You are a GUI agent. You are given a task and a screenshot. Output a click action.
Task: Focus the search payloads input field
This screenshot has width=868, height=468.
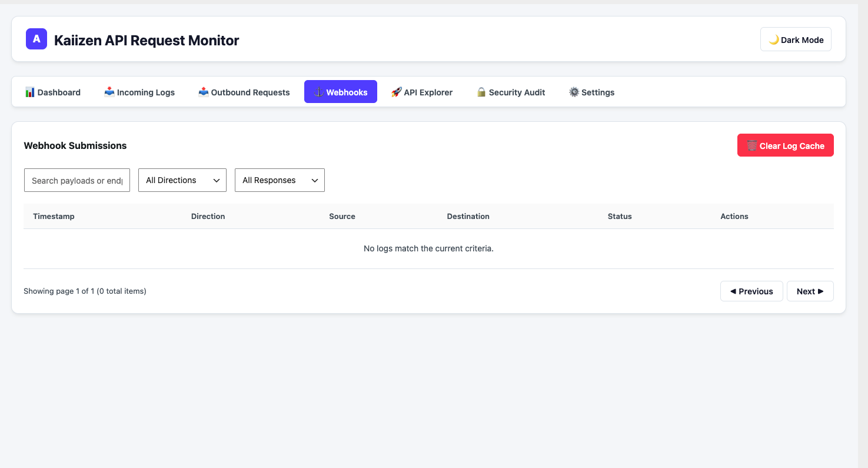[77, 180]
